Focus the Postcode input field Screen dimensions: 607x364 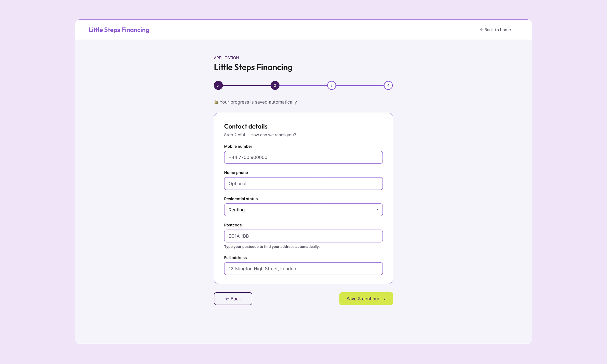[x=303, y=236]
